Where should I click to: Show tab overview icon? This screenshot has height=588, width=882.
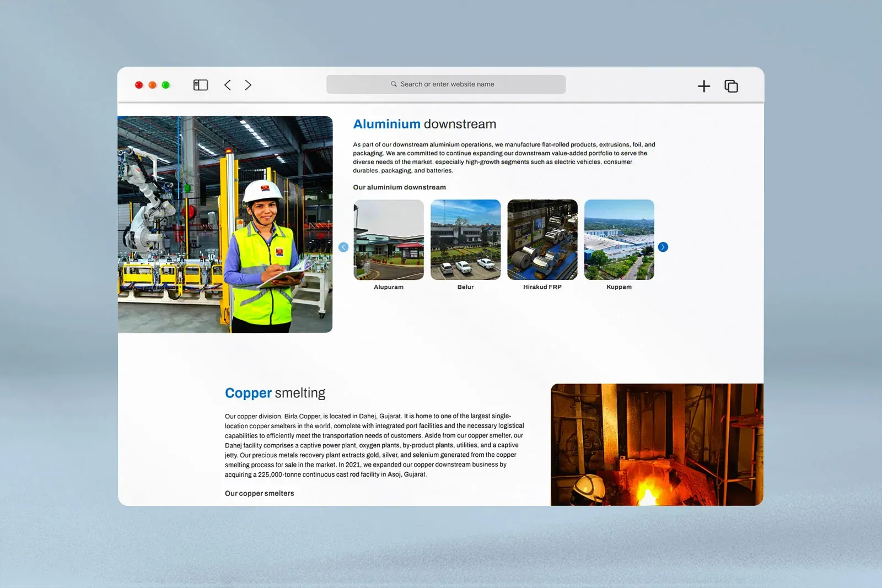(x=731, y=86)
